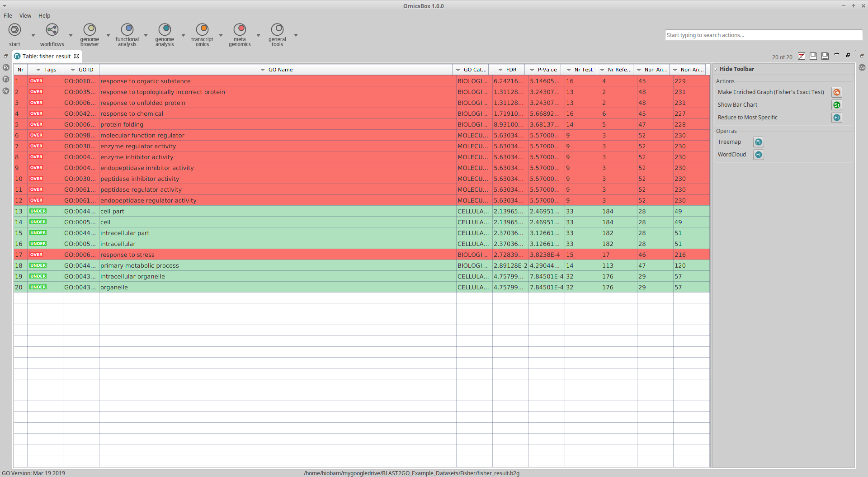Toggle the filter on the Tags column
This screenshot has height=477, width=868.
[38, 70]
